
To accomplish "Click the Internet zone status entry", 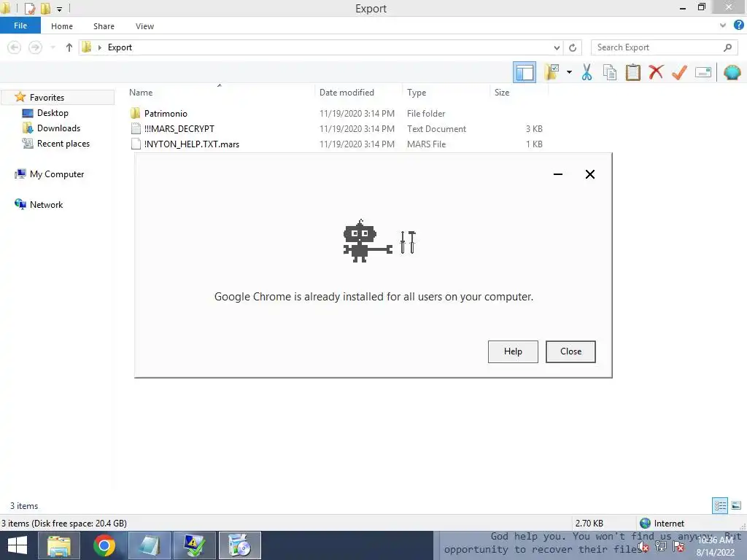I will coord(662,524).
